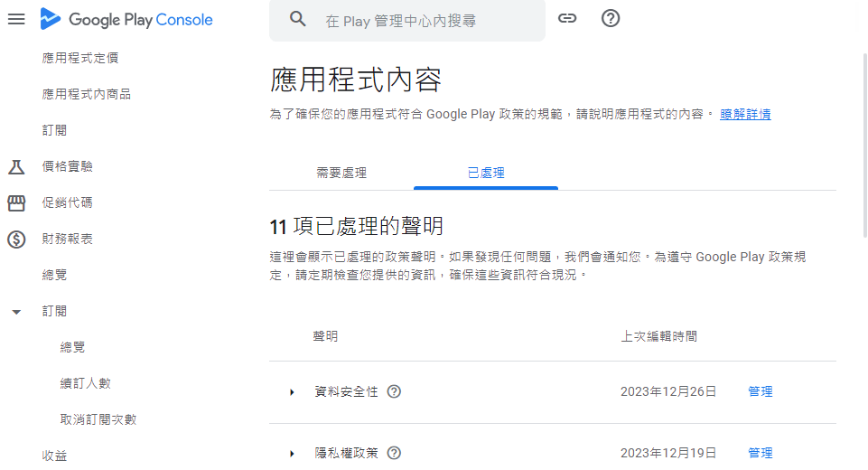This screenshot has height=470, width=868.
Task: Click the Google Play Console logo
Action: pyautogui.click(x=126, y=19)
